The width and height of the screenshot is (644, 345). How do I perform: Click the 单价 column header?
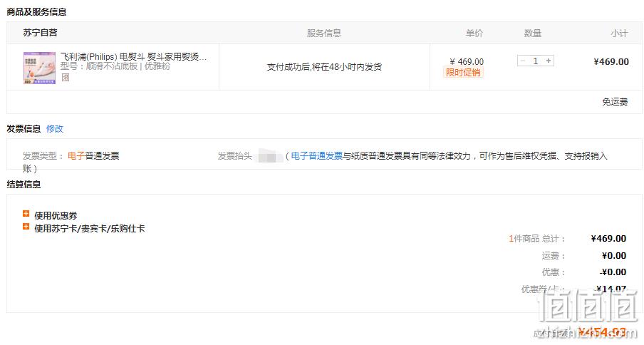[474, 34]
